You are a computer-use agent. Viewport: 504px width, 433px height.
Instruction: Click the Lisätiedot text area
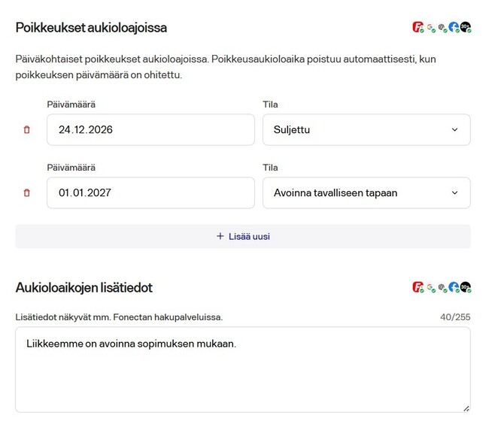pos(243,369)
